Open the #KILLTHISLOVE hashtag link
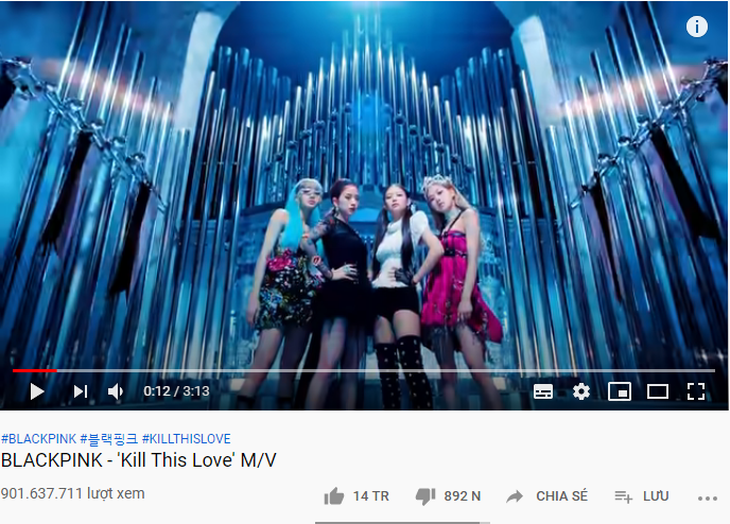The height and width of the screenshot is (524, 730). (x=186, y=438)
